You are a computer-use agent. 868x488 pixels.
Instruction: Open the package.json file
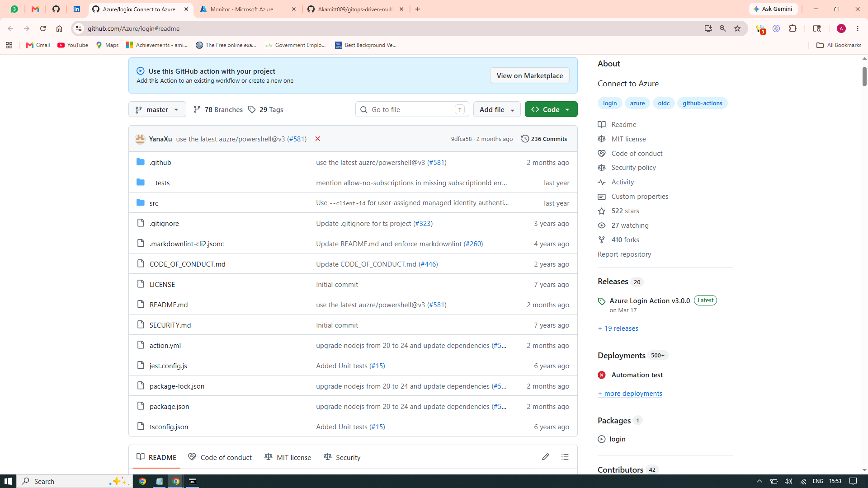(170, 406)
